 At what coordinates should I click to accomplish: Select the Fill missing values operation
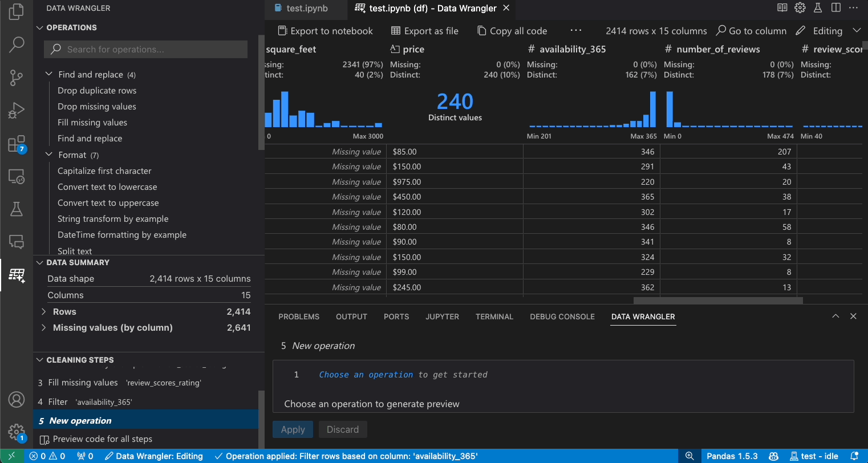[x=91, y=122]
